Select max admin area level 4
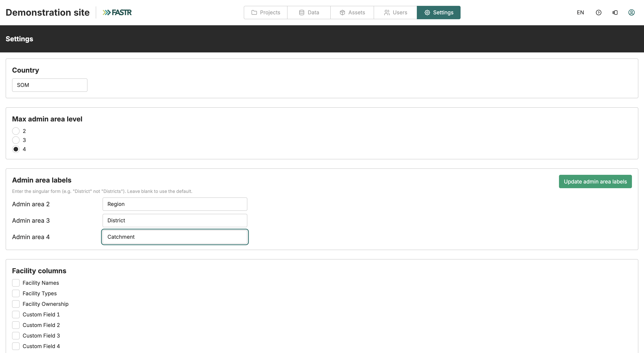The height and width of the screenshot is (353, 644). coord(16,149)
